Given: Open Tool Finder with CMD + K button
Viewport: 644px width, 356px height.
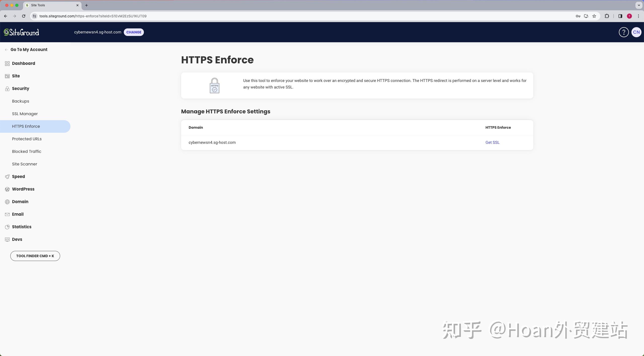Looking at the screenshot, I should point(35,256).
